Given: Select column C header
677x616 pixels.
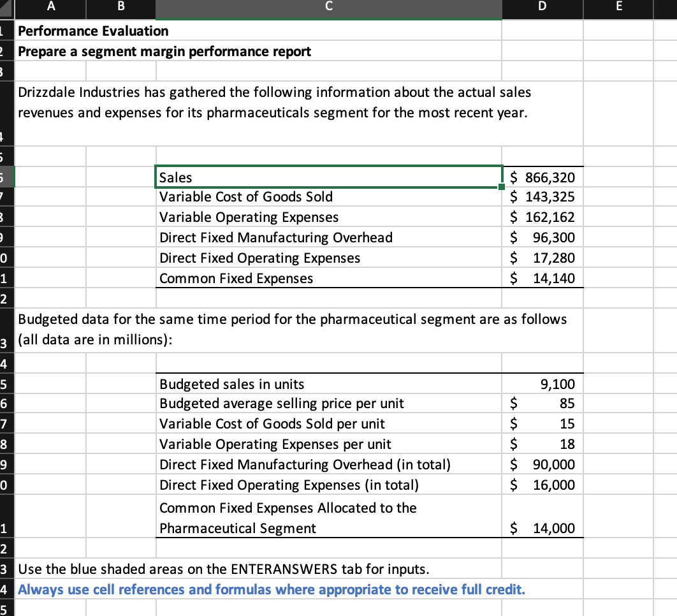Looking at the screenshot, I should pyautogui.click(x=328, y=9).
